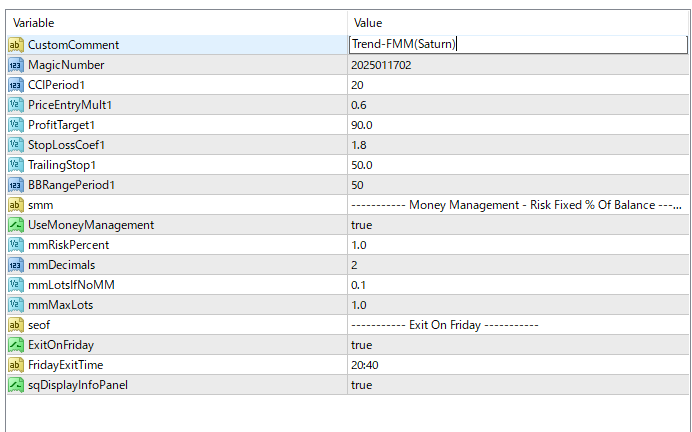
Task: Toggle the ExitOnFriday true value
Action: click(x=362, y=345)
